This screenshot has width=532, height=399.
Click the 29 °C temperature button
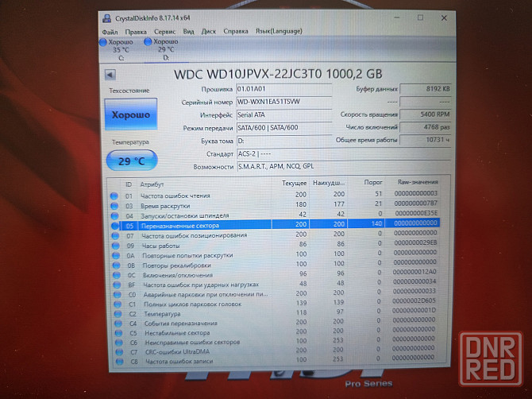click(132, 161)
